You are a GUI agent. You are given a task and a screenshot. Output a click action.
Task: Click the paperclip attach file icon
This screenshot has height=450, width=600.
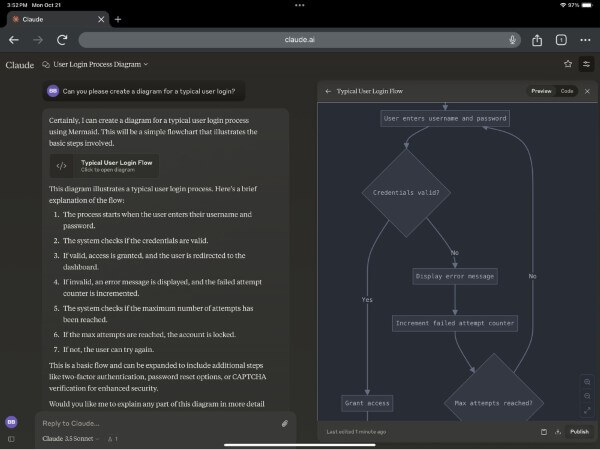[x=284, y=423]
